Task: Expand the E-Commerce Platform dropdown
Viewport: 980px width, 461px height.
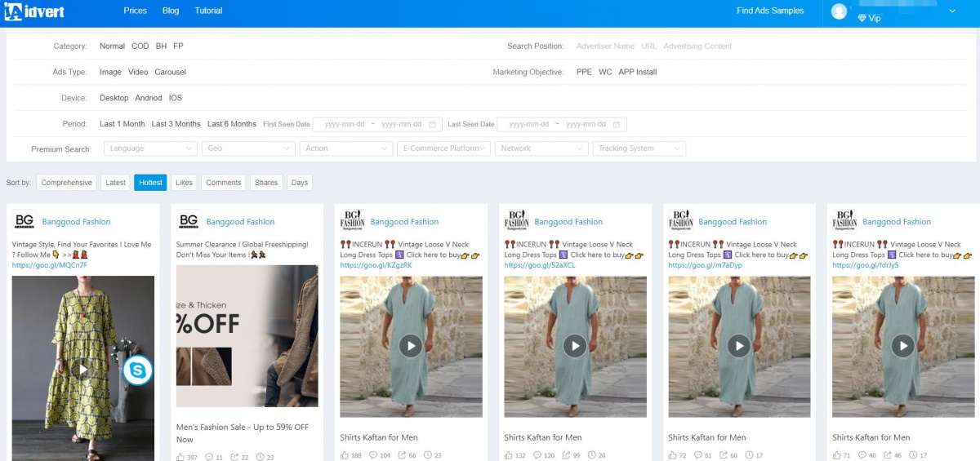Action: (444, 148)
